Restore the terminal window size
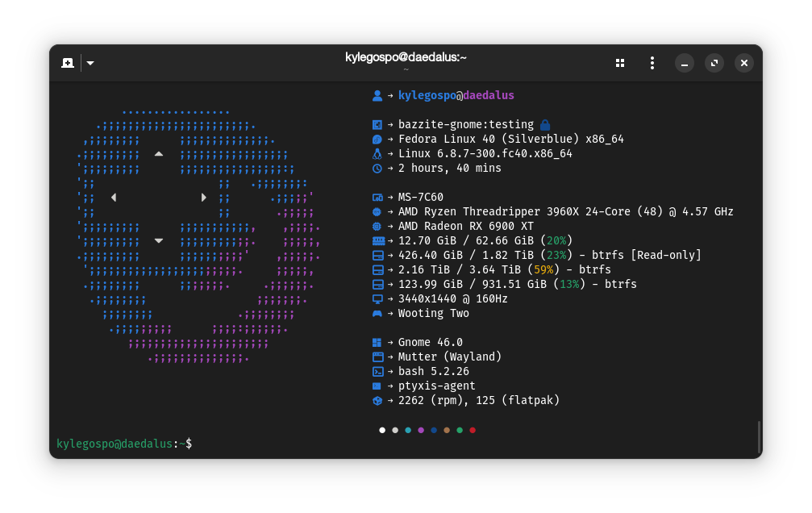 [x=714, y=63]
